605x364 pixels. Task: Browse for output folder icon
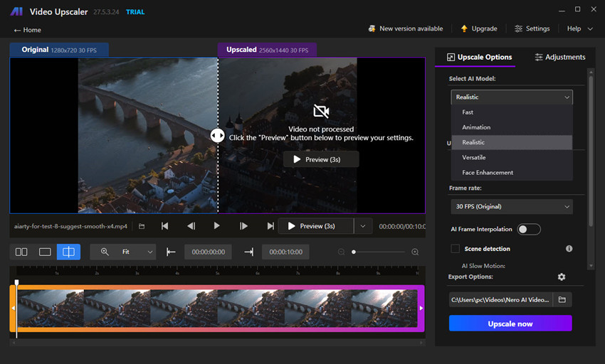click(562, 299)
